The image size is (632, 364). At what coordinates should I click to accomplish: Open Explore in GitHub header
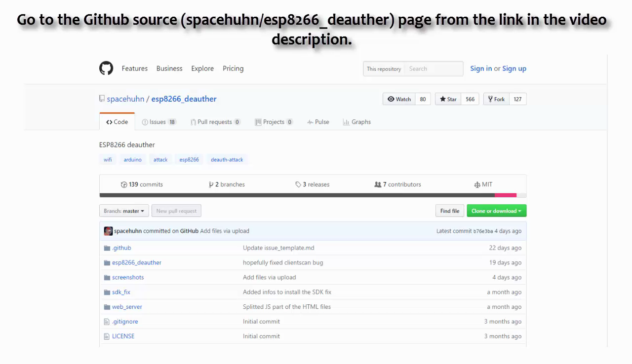click(202, 69)
